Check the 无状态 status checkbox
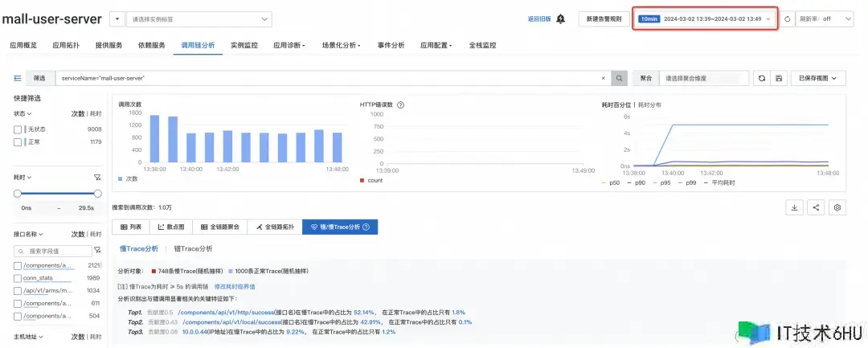 (18, 129)
